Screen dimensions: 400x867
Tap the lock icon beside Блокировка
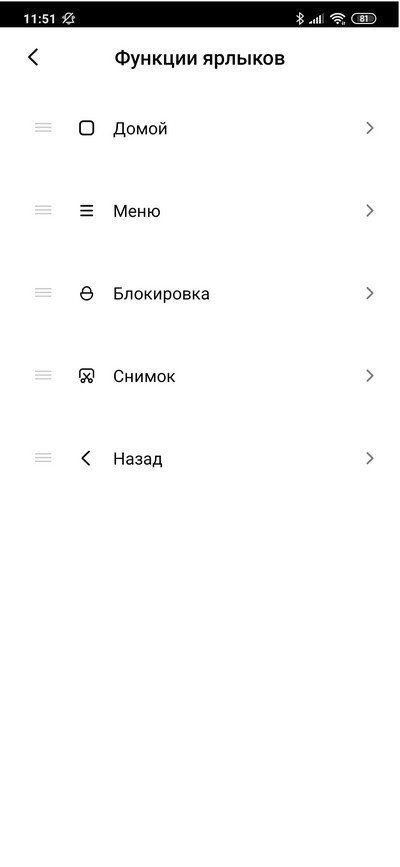tap(86, 294)
